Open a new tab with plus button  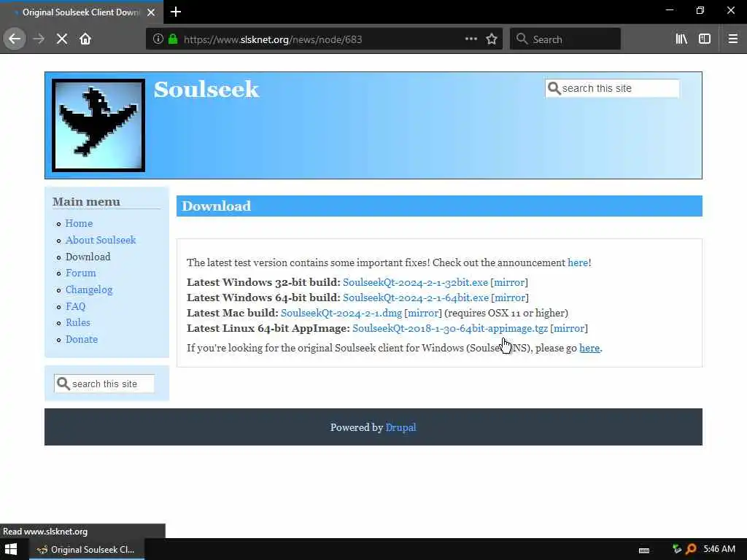[x=176, y=12]
